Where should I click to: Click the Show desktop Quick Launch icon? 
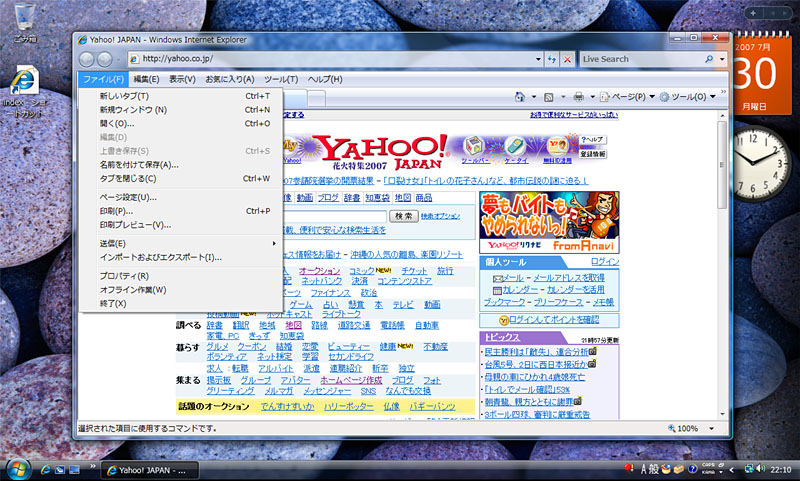pos(74,469)
